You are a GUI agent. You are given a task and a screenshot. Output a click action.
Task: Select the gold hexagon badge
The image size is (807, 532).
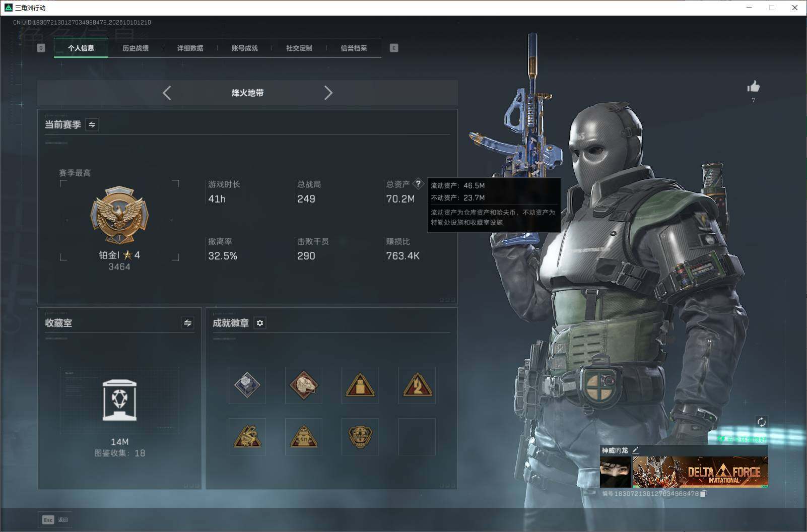(360, 437)
